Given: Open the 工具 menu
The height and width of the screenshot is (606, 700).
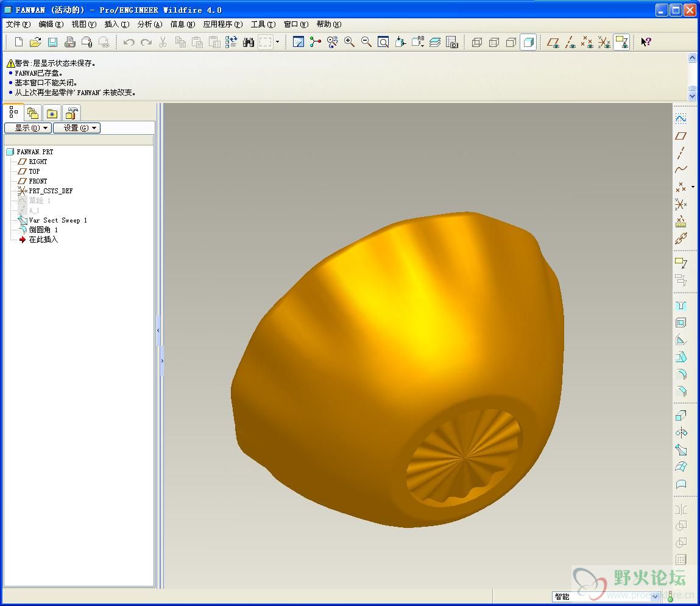Looking at the screenshot, I should 263,24.
